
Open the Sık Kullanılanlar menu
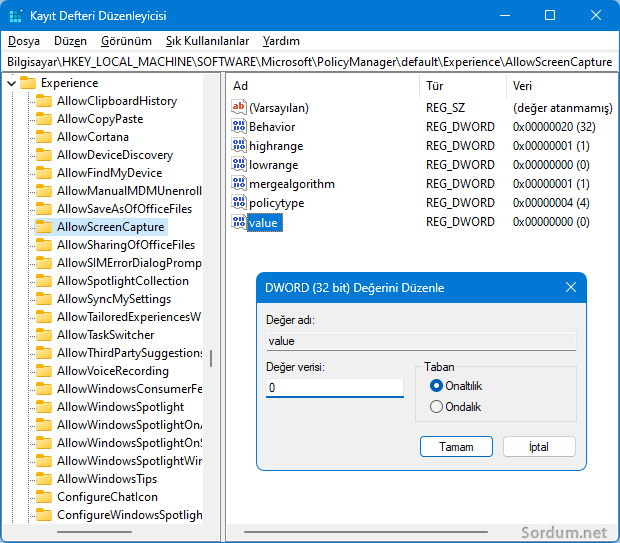[x=207, y=41]
